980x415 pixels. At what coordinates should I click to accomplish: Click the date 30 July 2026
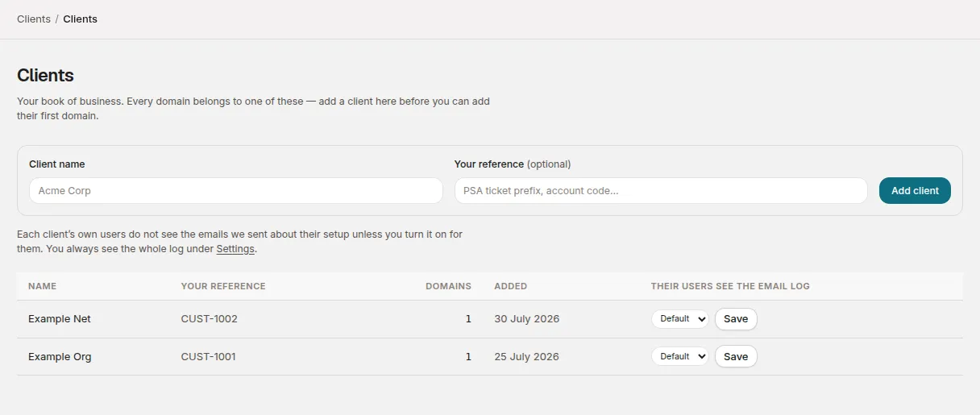[527, 319]
